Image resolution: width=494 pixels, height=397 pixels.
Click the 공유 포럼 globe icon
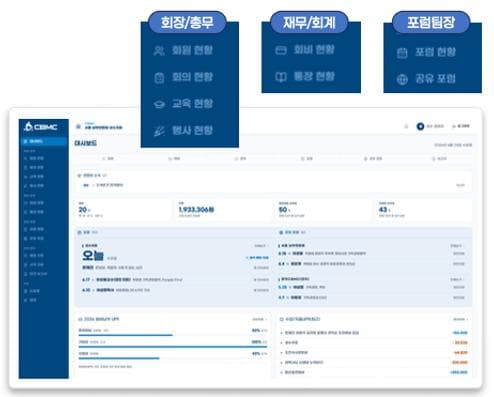(402, 80)
